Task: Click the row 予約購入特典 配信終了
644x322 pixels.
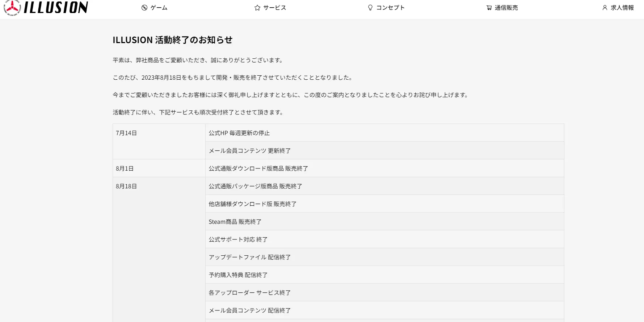Action: tap(385, 275)
